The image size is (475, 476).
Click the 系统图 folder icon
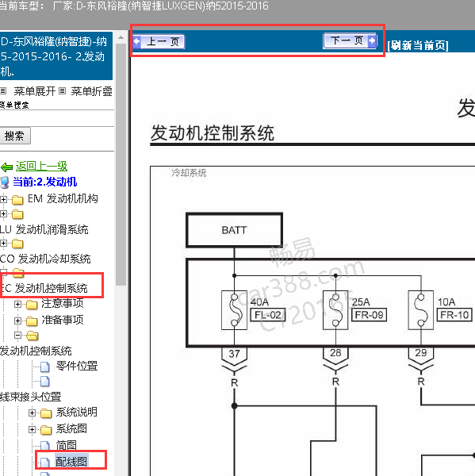tap(46, 430)
